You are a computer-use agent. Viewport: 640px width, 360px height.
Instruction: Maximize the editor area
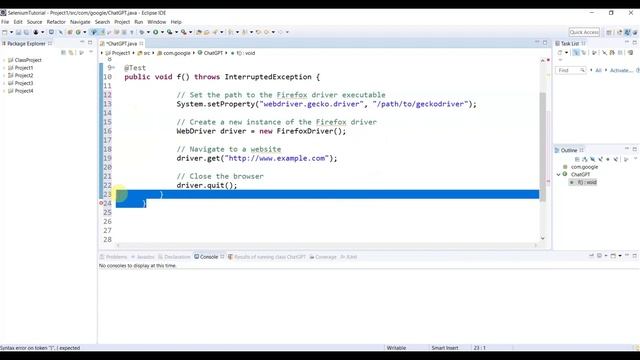[545, 42]
